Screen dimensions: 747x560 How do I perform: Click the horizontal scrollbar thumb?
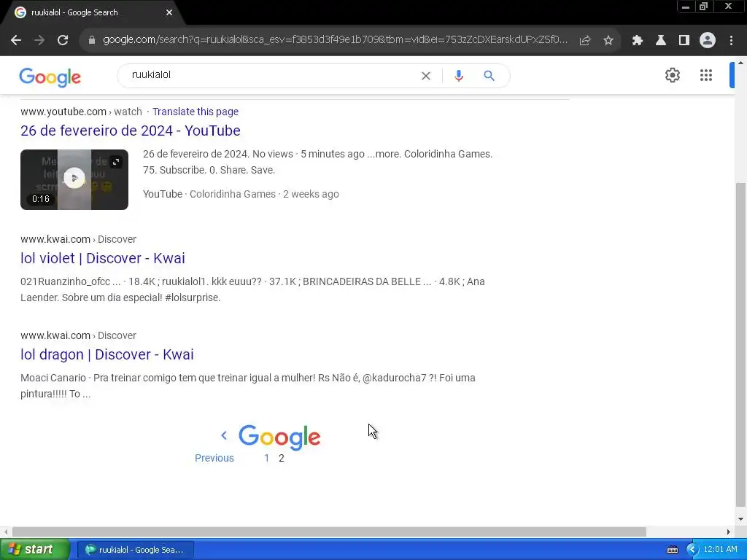click(329, 532)
